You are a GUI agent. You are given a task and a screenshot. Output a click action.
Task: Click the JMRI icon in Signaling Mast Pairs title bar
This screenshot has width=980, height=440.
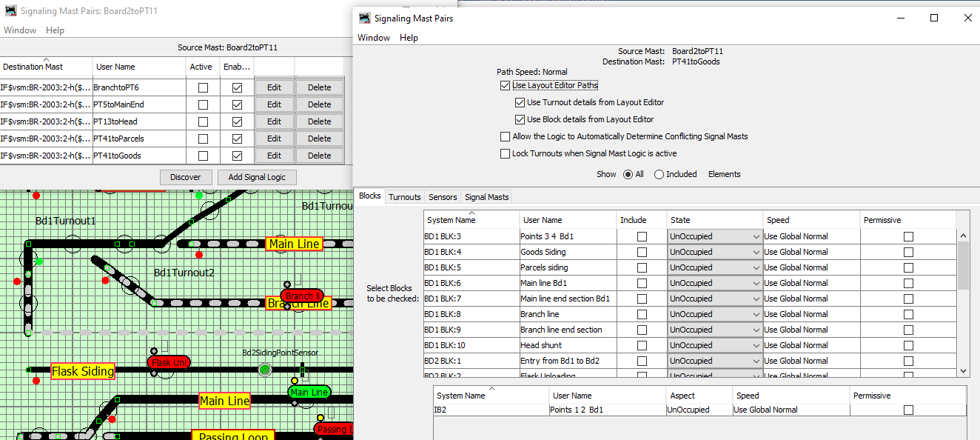pyautogui.click(x=363, y=19)
